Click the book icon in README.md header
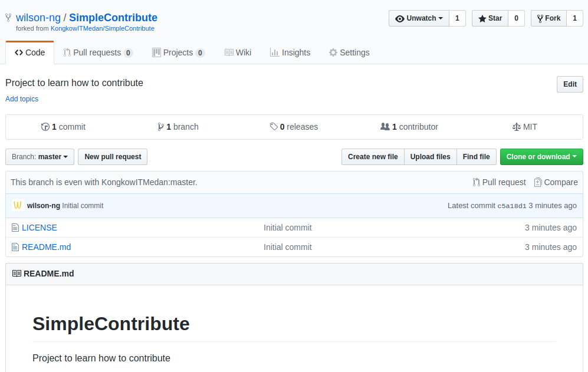This screenshot has width=588, height=372. click(x=17, y=274)
